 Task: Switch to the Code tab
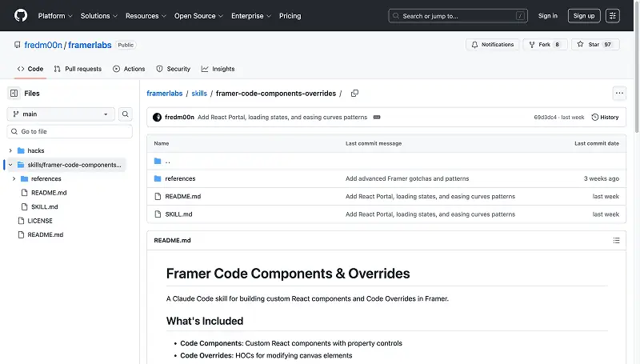(30, 69)
